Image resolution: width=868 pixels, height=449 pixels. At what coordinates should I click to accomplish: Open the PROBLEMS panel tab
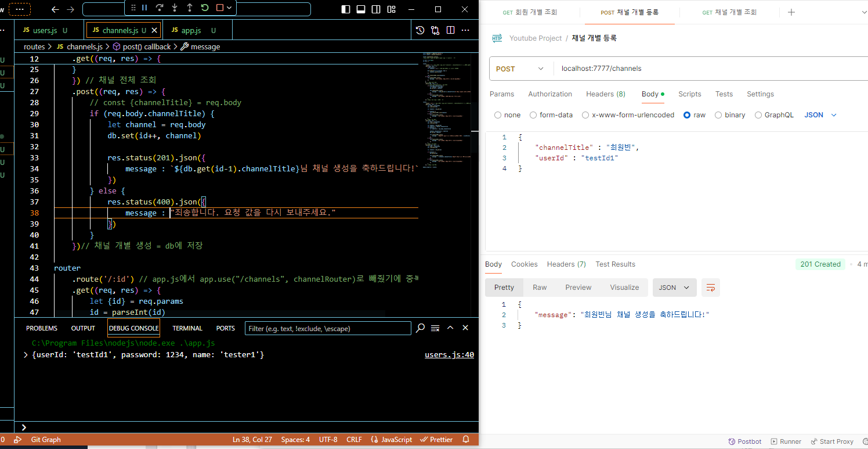(x=42, y=328)
